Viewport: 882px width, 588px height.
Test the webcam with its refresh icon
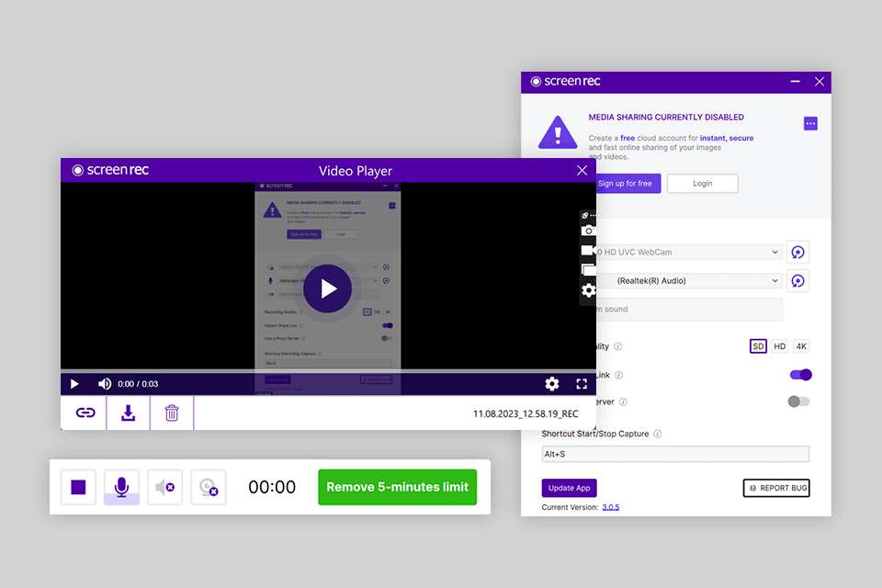[x=797, y=252]
